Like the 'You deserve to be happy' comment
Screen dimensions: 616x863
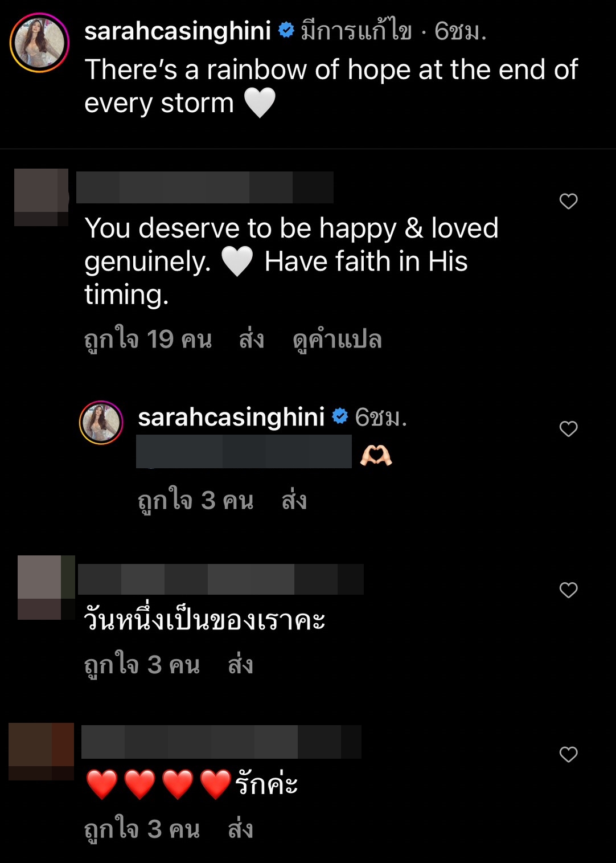568,201
